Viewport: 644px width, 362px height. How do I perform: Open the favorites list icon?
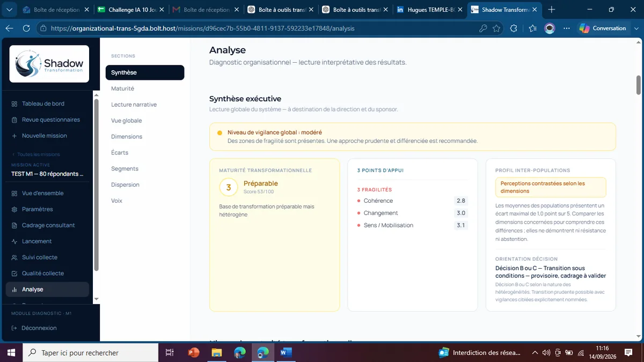pyautogui.click(x=532, y=28)
